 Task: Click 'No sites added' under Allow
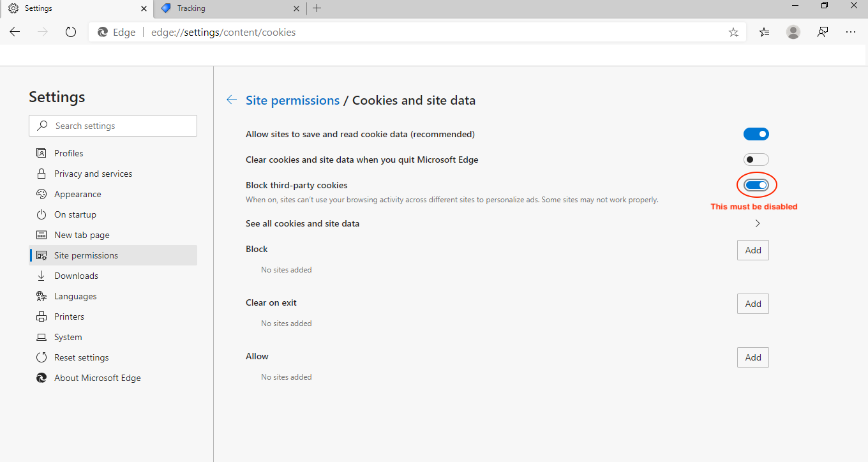pos(287,377)
